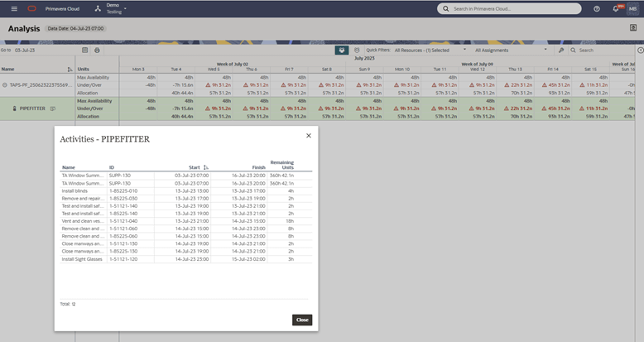
Task: Click activity ID 1-51121-130
Action: pos(123,243)
